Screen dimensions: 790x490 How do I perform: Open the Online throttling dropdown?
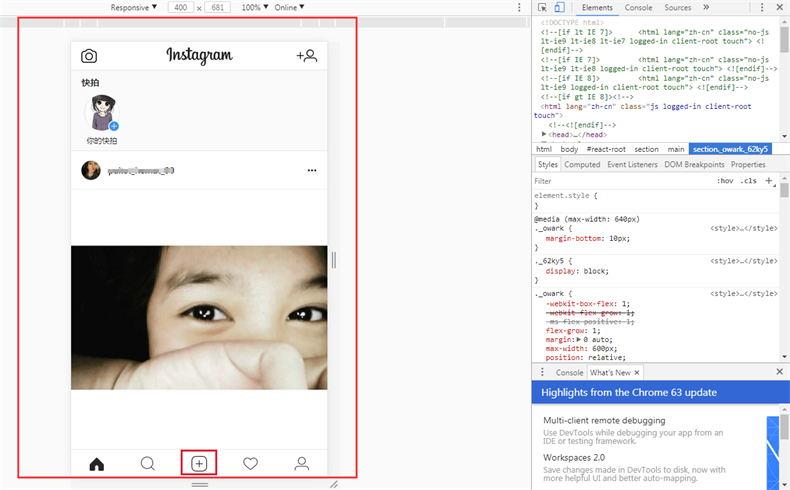click(289, 8)
